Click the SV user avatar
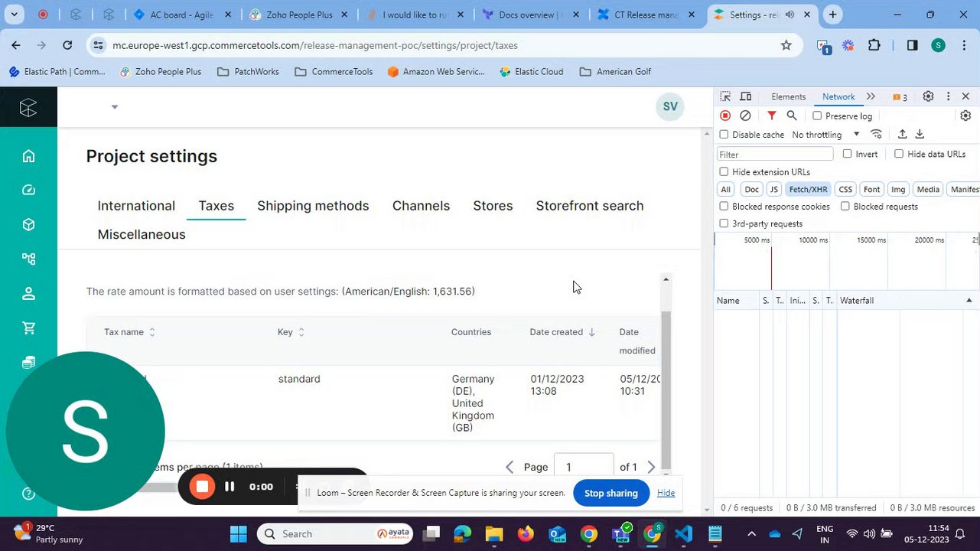Viewport: 980px width, 551px height. pos(670,106)
